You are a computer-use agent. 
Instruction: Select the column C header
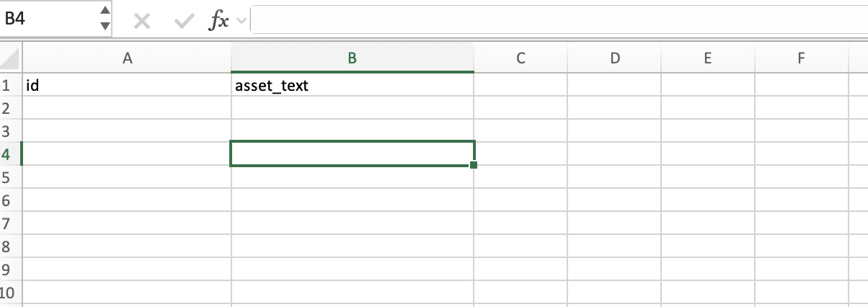(520, 59)
